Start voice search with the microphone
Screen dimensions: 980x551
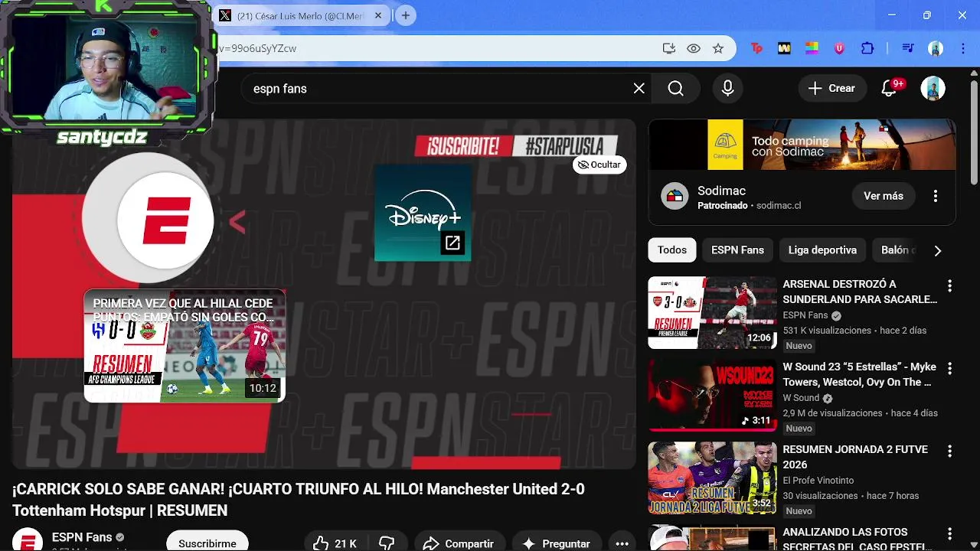728,89
